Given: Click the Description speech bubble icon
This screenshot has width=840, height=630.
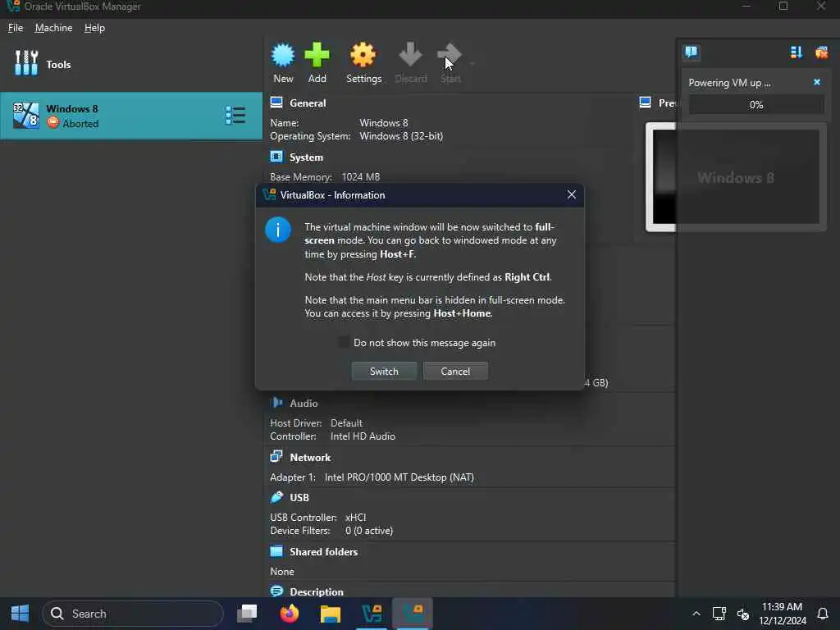Looking at the screenshot, I should point(276,591).
